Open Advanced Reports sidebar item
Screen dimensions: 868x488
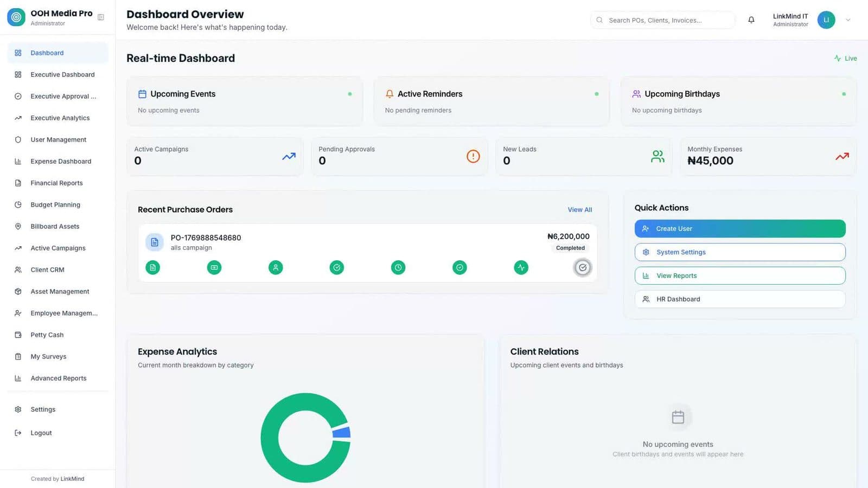(x=58, y=378)
